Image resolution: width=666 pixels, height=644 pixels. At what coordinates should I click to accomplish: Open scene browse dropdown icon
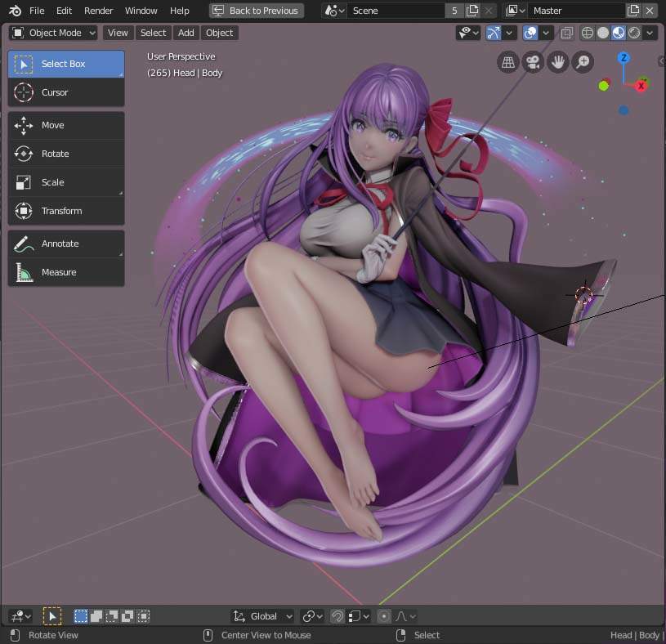tap(334, 11)
